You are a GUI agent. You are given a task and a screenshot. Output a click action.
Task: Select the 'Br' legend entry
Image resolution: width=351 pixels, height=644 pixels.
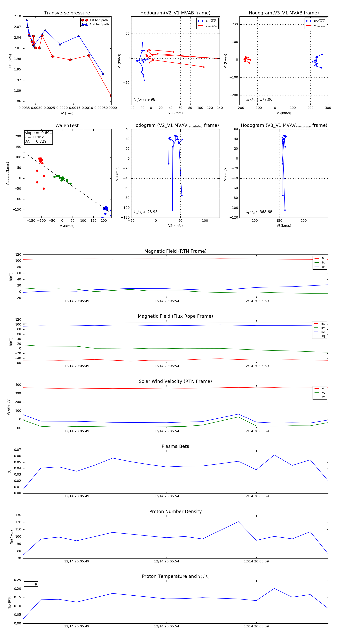[320, 259]
